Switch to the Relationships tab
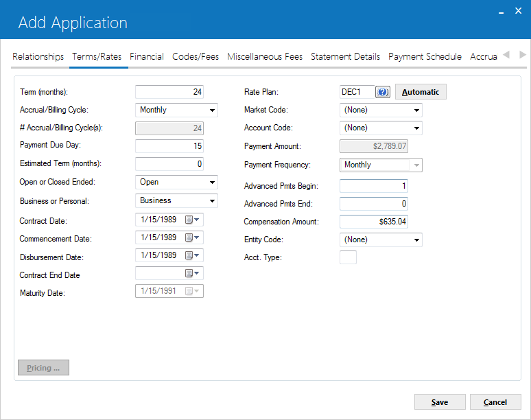This screenshot has width=531, height=420. (38, 56)
